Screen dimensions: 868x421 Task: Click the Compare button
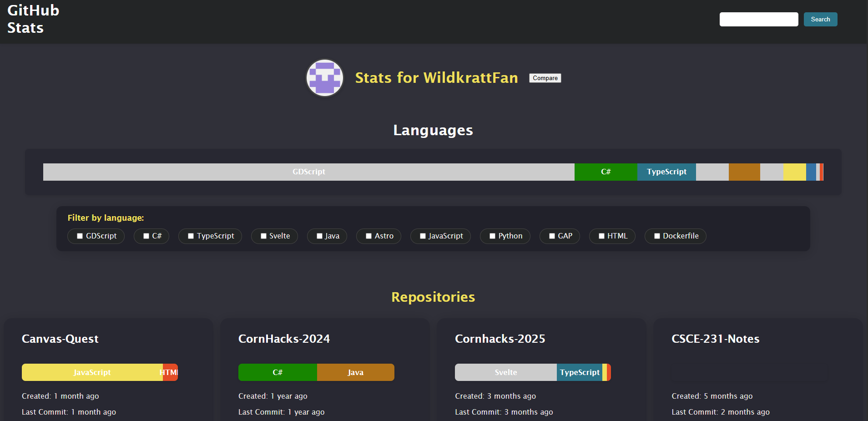[x=545, y=78]
